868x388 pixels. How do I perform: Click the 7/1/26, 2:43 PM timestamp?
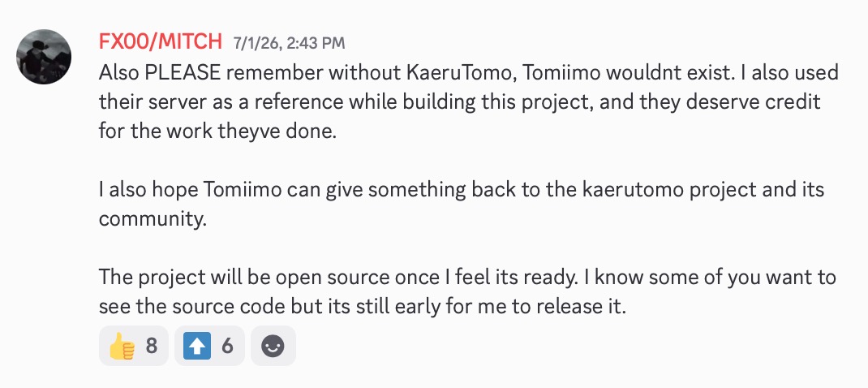click(x=289, y=43)
